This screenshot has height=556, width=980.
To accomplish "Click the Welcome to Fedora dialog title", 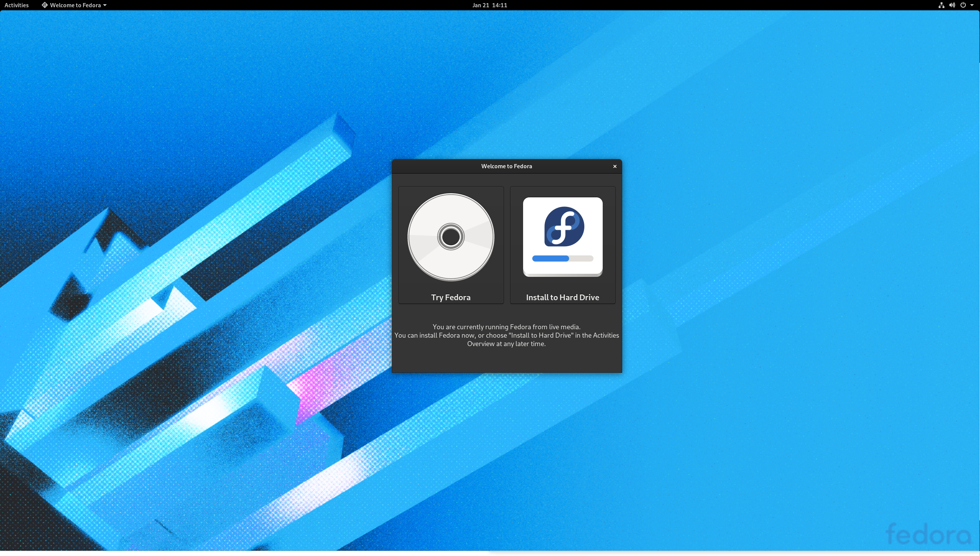I will 507,166.
